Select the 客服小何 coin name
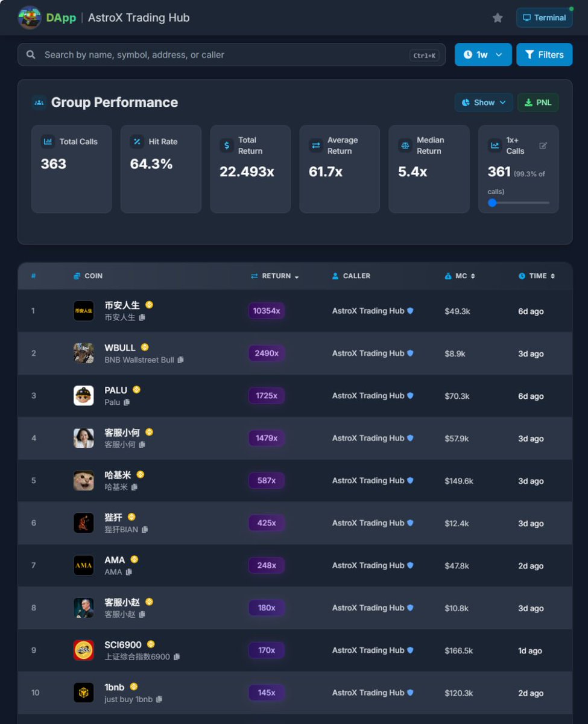Screen dimensions: 588x724 pos(122,432)
